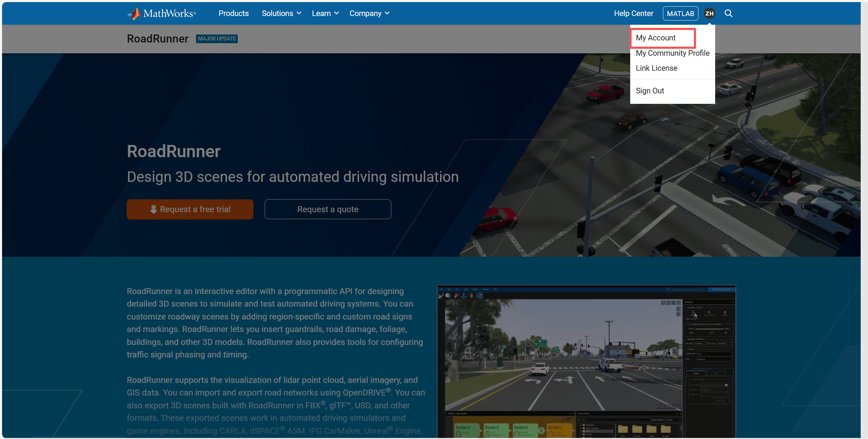The width and height of the screenshot is (868, 439).
Task: Click the RoadRunner title in the subheader
Action: [157, 39]
